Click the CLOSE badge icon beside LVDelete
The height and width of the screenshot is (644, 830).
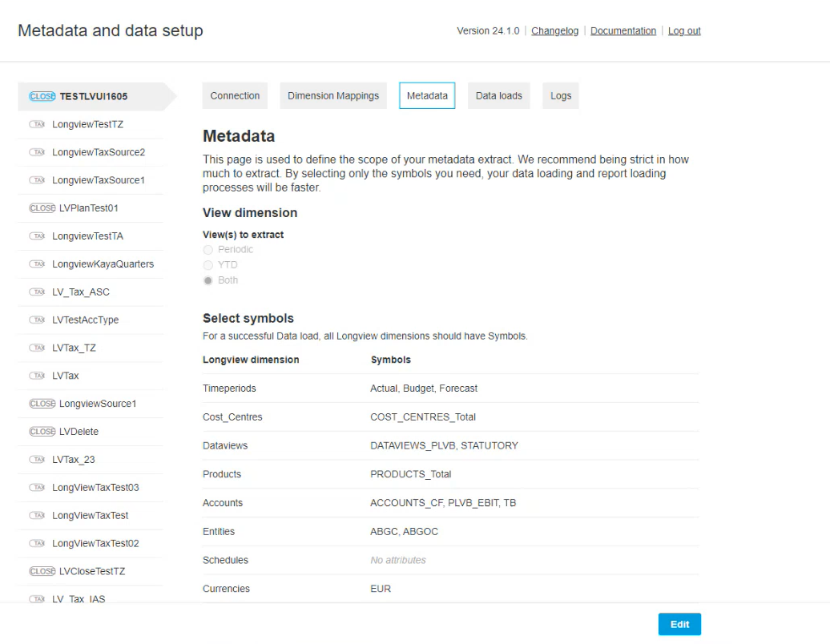(42, 432)
